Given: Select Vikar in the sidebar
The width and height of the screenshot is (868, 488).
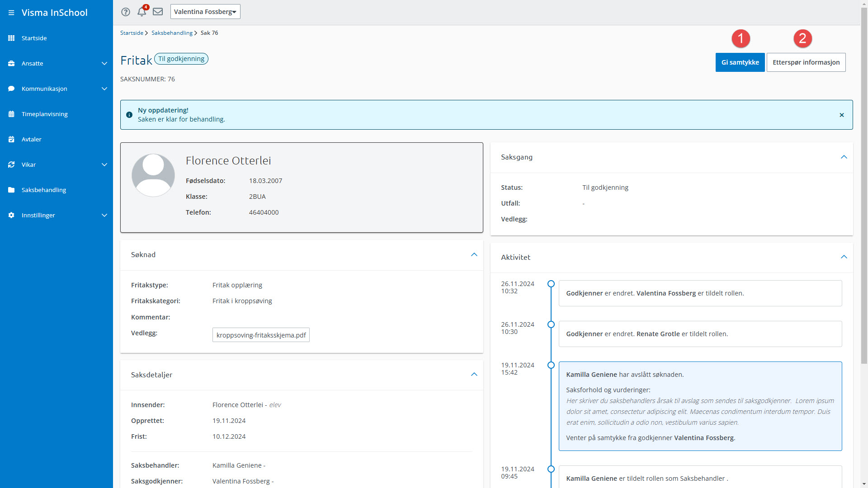Looking at the screenshot, I should click(x=28, y=164).
